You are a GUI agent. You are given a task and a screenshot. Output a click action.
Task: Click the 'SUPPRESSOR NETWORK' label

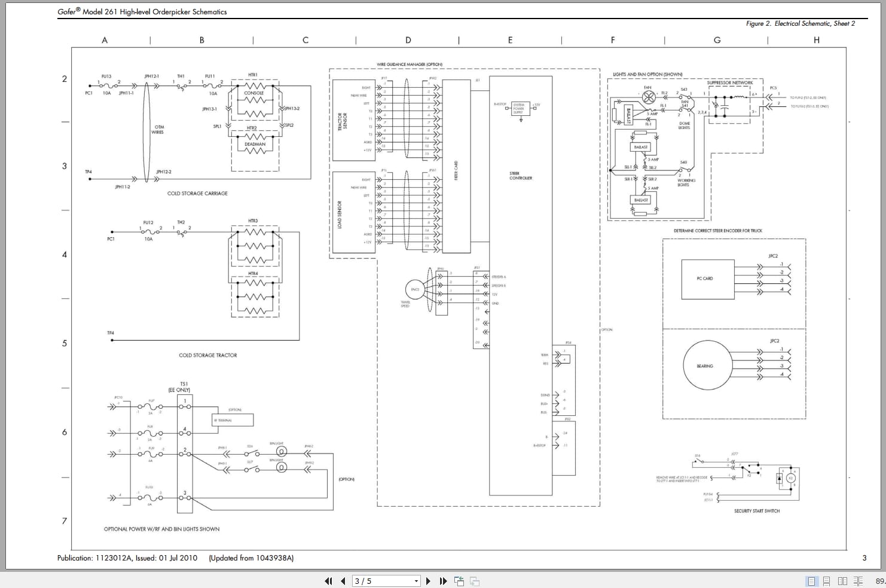(730, 83)
